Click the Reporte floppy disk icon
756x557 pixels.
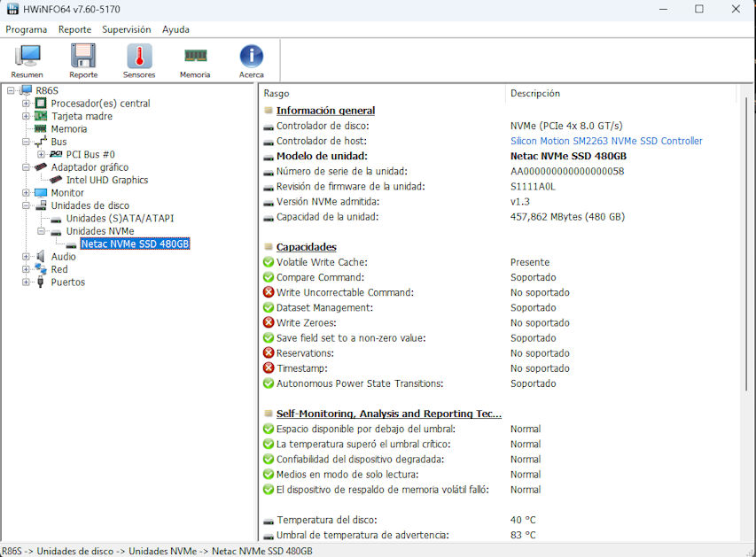pyautogui.click(x=83, y=56)
